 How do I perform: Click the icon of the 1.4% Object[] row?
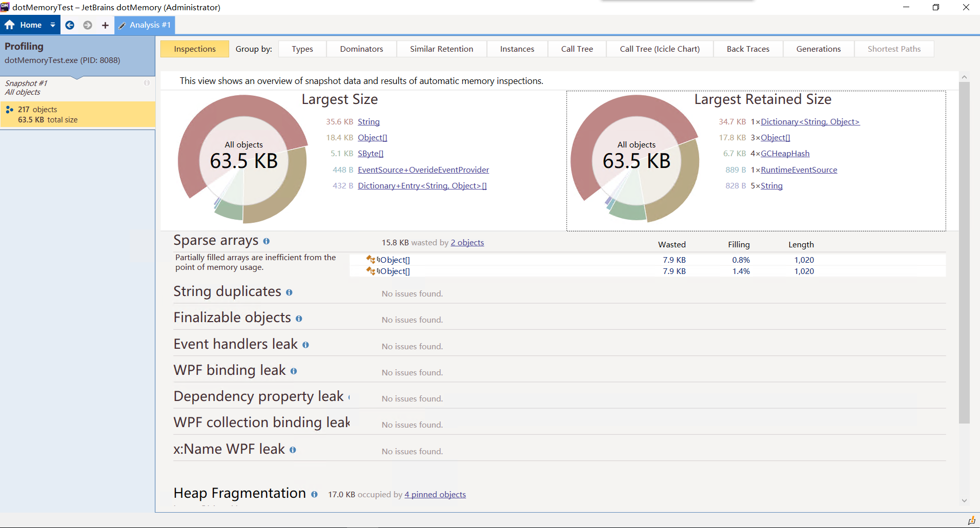[x=371, y=271]
